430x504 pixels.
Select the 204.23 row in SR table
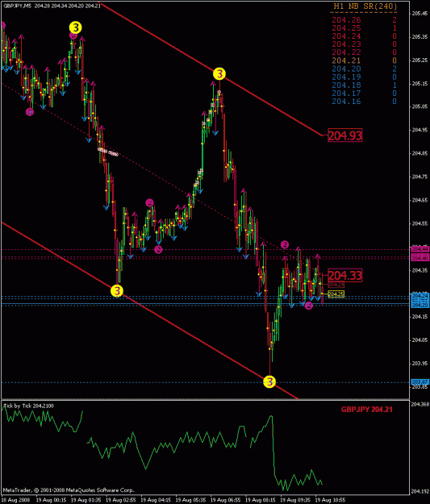click(x=364, y=44)
